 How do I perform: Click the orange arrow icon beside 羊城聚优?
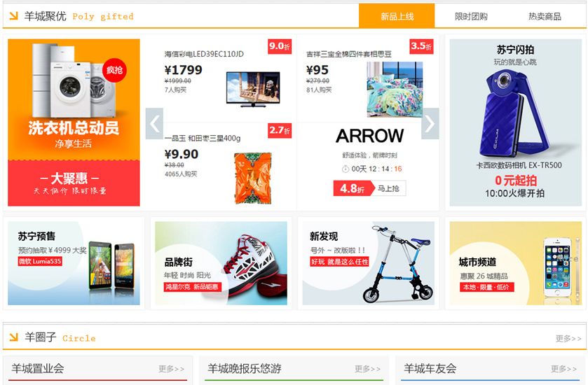(x=13, y=15)
